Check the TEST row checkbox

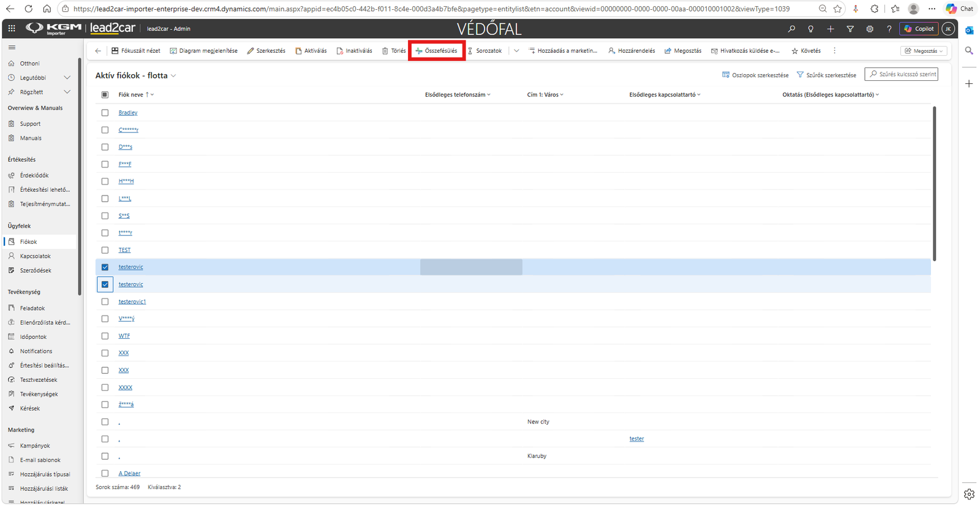tap(105, 250)
